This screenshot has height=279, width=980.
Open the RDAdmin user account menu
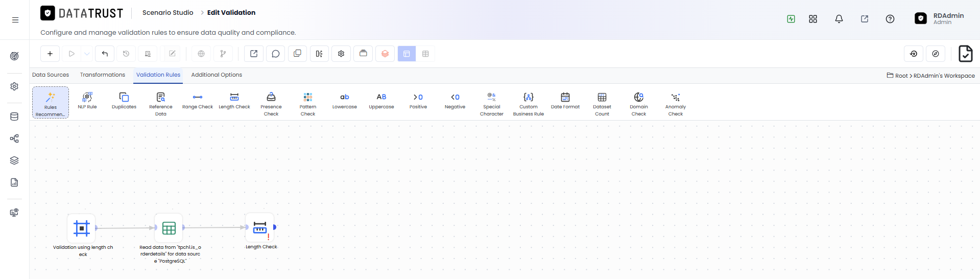(x=939, y=18)
